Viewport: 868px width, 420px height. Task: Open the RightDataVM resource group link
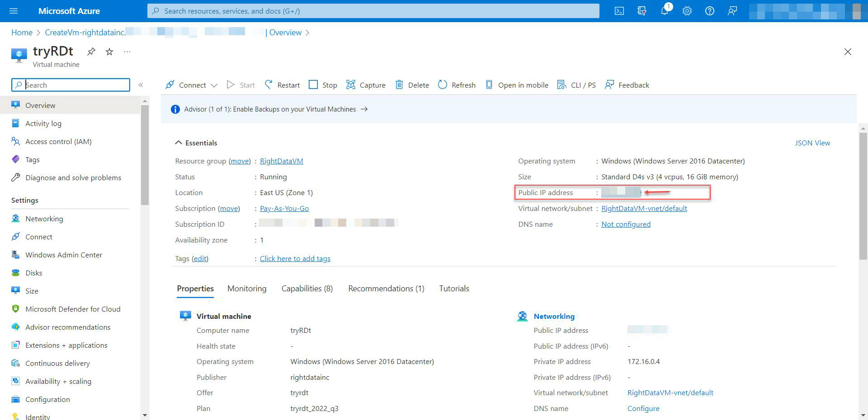pos(281,161)
